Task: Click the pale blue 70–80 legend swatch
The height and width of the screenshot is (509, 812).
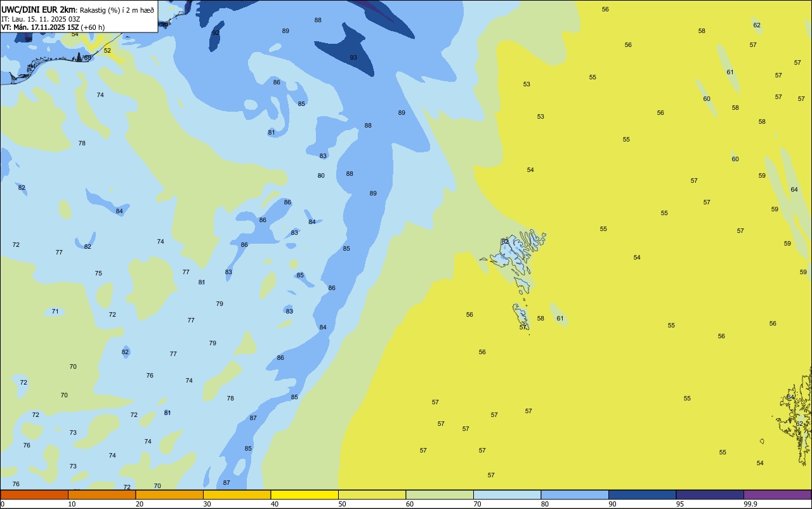Action: tap(507, 494)
